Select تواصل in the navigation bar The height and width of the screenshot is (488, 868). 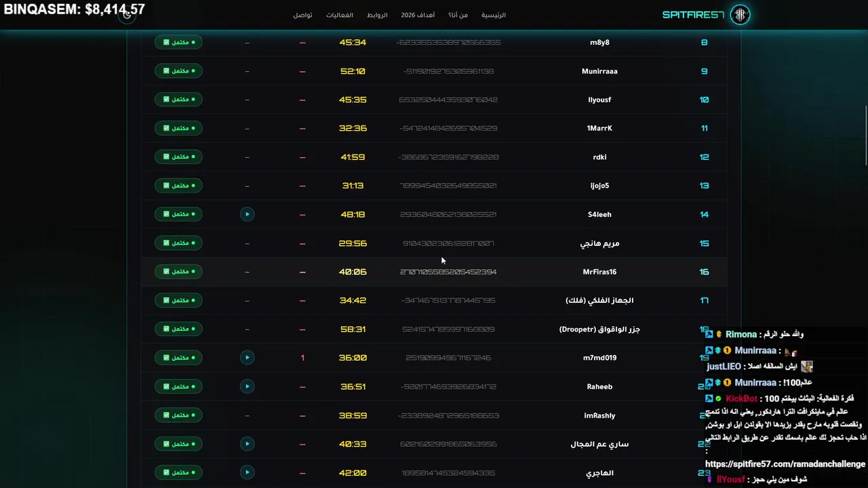pyautogui.click(x=302, y=15)
